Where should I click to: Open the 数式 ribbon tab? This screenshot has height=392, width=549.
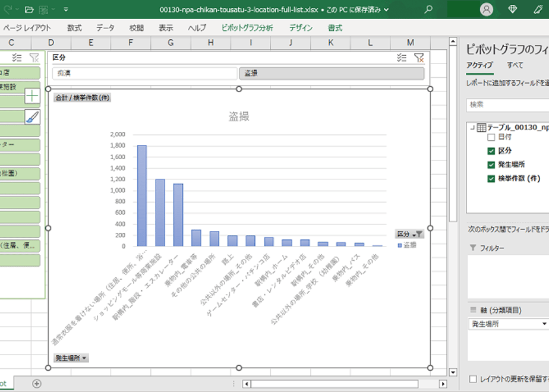(x=74, y=28)
